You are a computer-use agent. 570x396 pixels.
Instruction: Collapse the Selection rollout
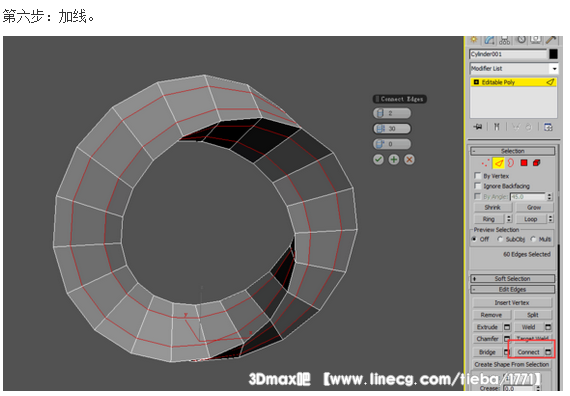click(513, 151)
